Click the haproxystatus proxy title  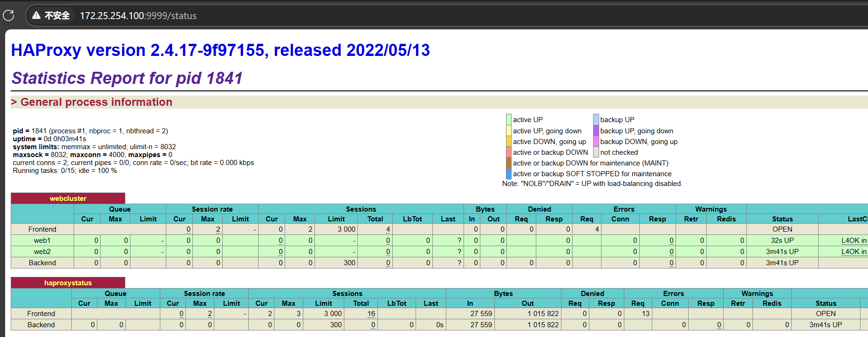click(68, 283)
